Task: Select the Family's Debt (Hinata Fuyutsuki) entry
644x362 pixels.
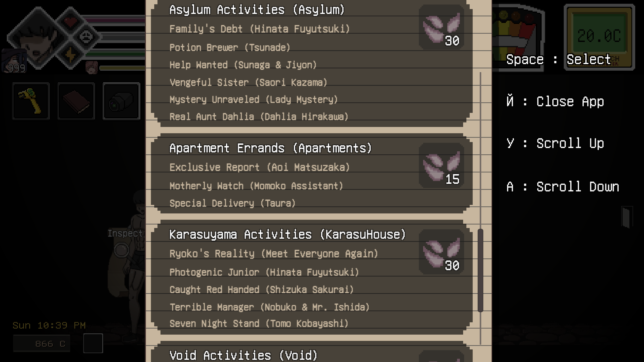Action: [260, 29]
